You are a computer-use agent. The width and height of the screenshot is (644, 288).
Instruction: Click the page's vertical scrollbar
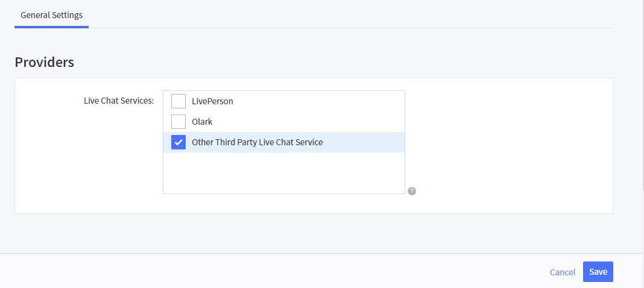tap(639, 121)
